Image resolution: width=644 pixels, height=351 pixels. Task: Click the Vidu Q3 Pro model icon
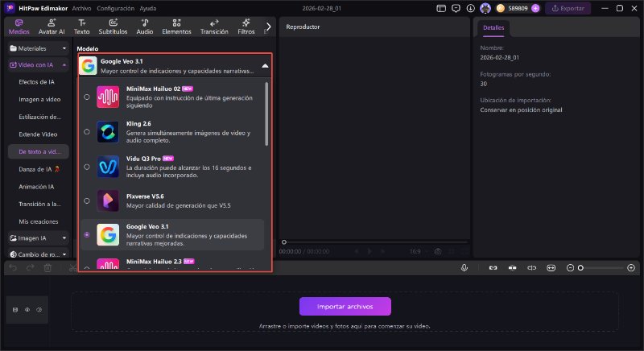tap(108, 167)
